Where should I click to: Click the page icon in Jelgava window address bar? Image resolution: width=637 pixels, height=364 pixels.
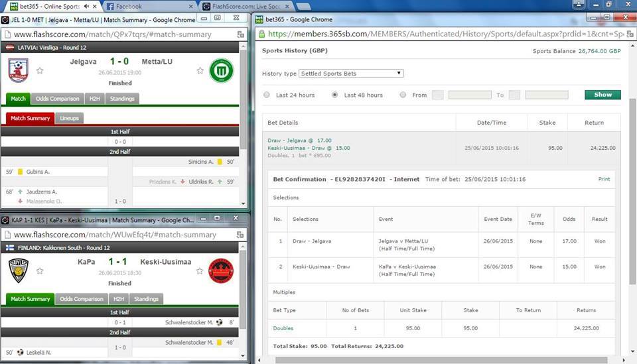tap(7, 34)
